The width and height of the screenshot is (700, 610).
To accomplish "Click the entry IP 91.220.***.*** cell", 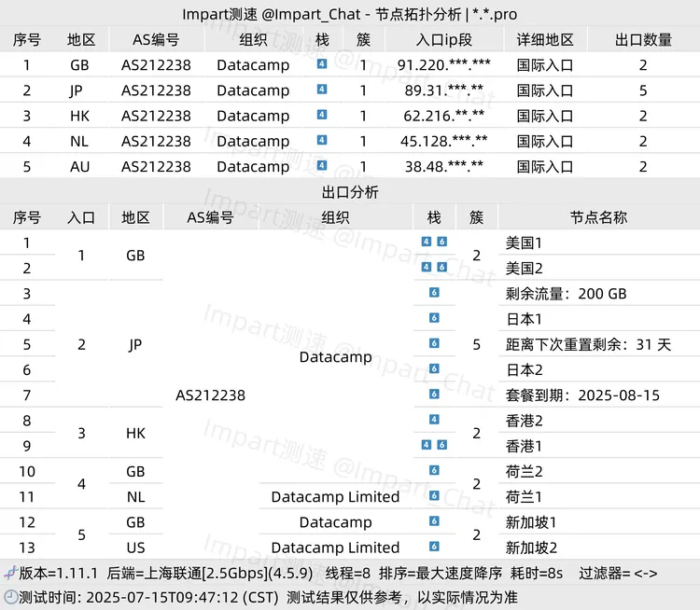I will pyautogui.click(x=444, y=64).
